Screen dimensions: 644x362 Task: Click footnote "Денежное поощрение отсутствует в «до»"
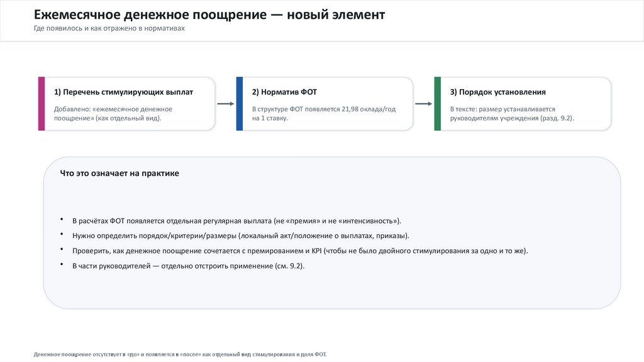pos(180,354)
